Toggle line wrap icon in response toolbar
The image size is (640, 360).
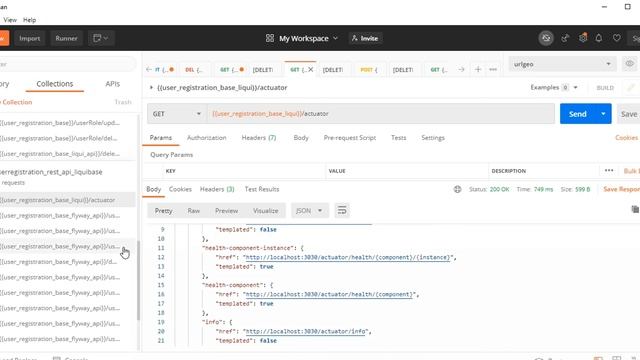[x=342, y=211]
